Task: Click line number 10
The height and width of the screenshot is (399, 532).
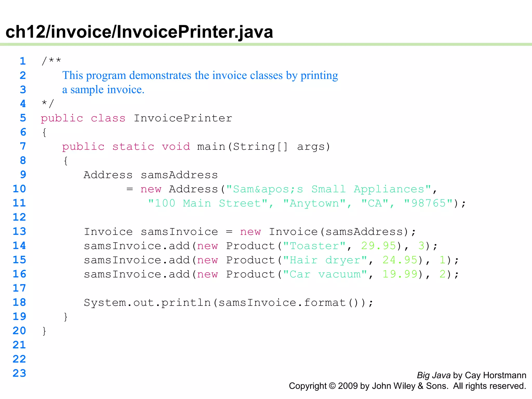Action: 19,189
